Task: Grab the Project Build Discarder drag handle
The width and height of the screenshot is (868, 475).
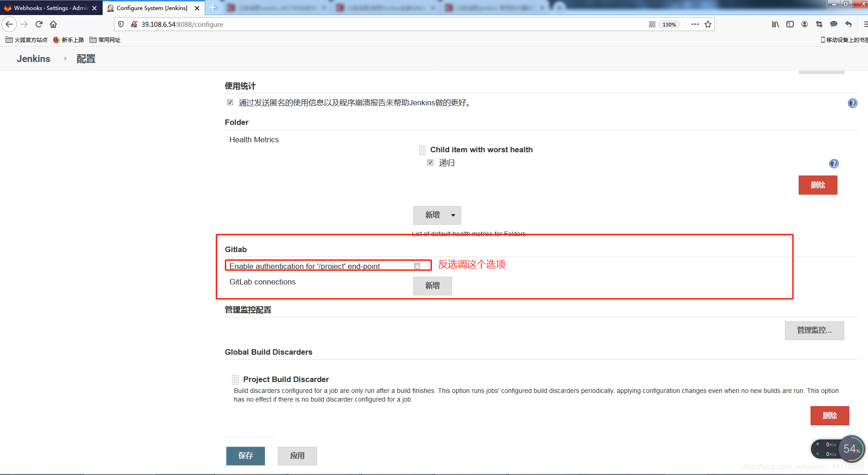Action: tap(235, 380)
